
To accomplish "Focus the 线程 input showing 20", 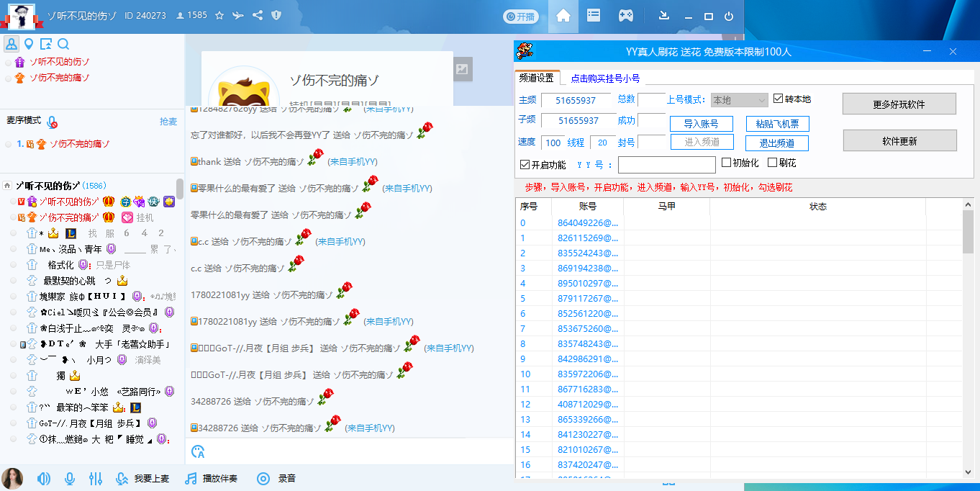I will click(603, 143).
